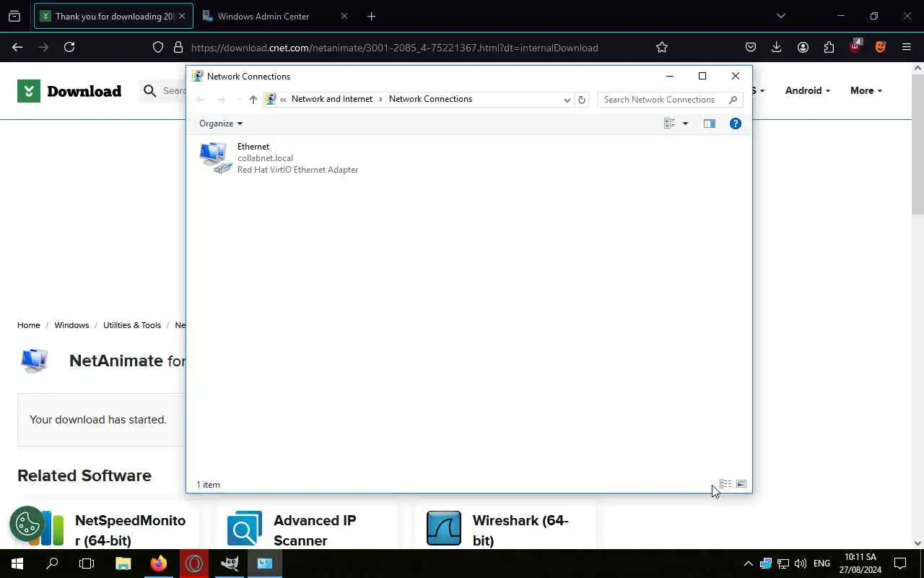Open the uBlock Origin extension icon
The width and height of the screenshot is (924, 578).
855,46
